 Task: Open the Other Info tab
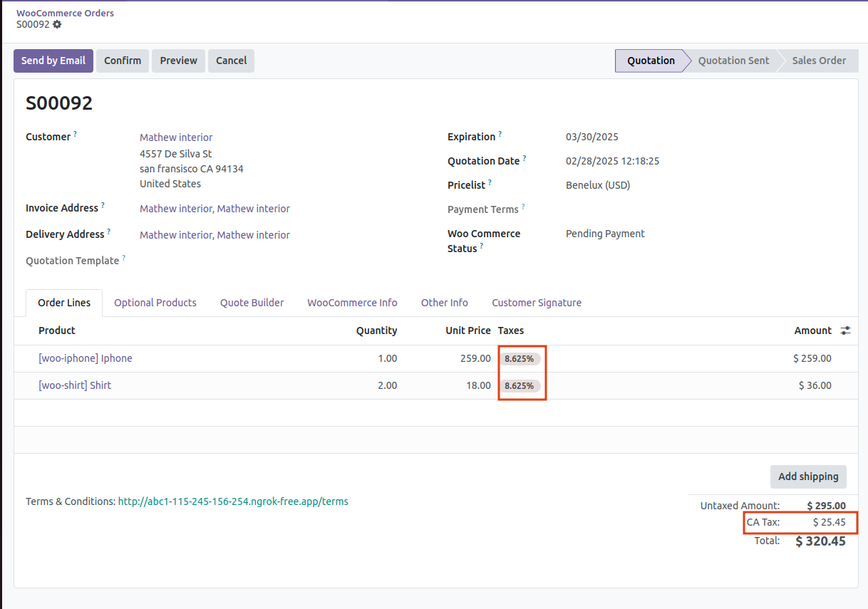coord(445,303)
